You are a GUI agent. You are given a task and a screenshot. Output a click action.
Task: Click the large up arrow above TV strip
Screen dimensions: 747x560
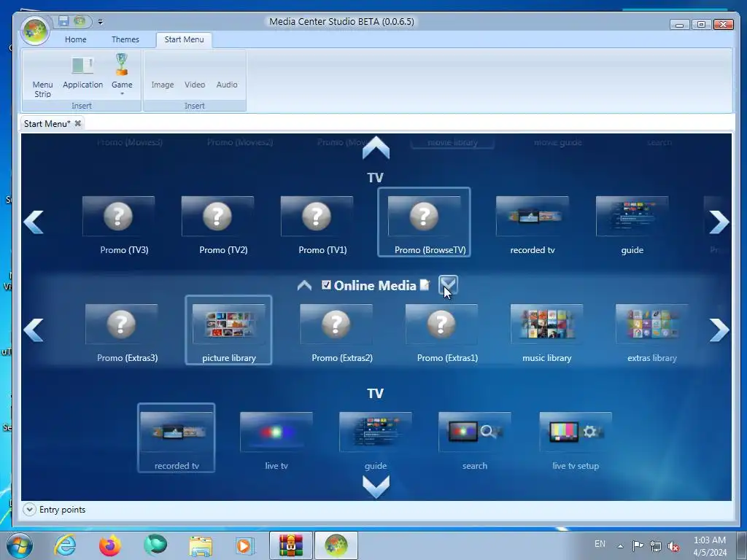point(376,147)
